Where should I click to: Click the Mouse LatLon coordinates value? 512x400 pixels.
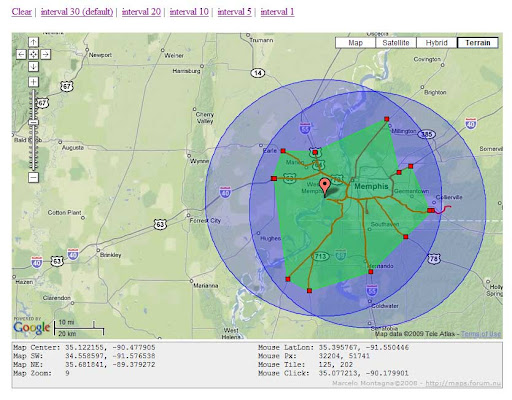coord(363,347)
